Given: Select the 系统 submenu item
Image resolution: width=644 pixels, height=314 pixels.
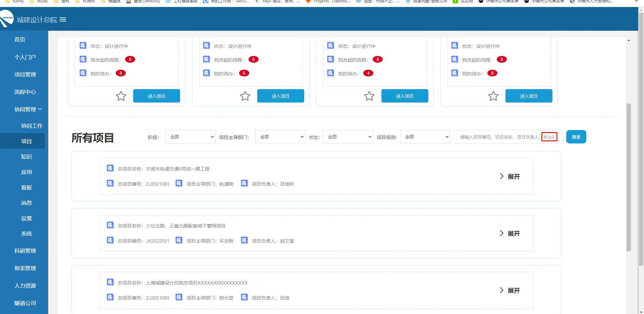Looking at the screenshot, I should click(x=26, y=234).
